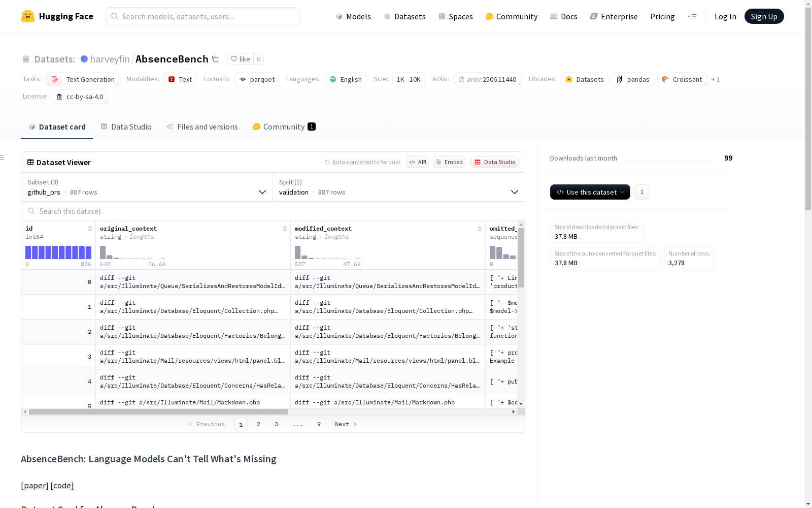Expand the Split dropdown (validation)
Image resolution: width=812 pixels, height=508 pixels.
pos(399,187)
